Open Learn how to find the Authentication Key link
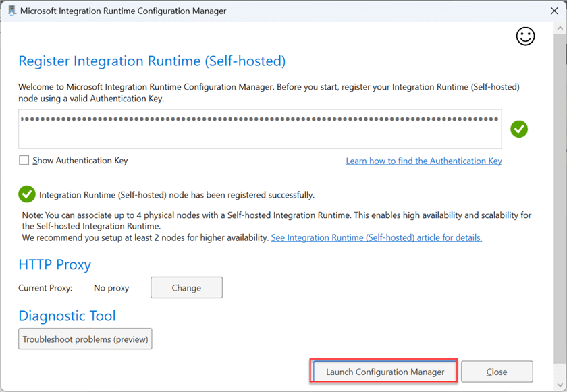Screen dimensions: 567x392 coord(424,161)
